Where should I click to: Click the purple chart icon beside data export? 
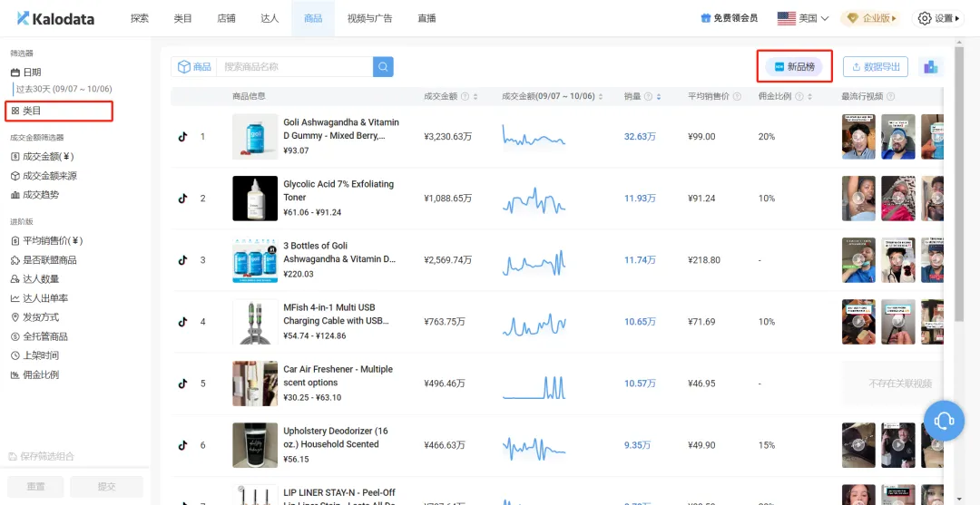click(x=929, y=66)
